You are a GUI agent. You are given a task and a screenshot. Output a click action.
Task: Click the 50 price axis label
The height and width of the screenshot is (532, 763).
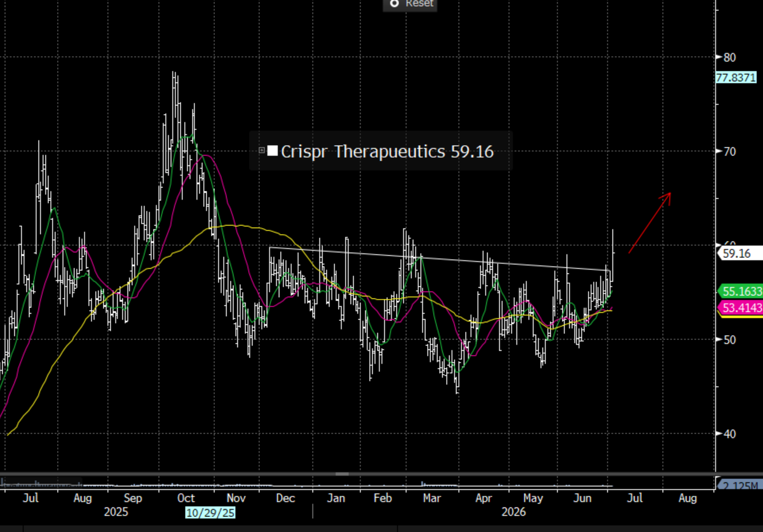[x=730, y=339]
